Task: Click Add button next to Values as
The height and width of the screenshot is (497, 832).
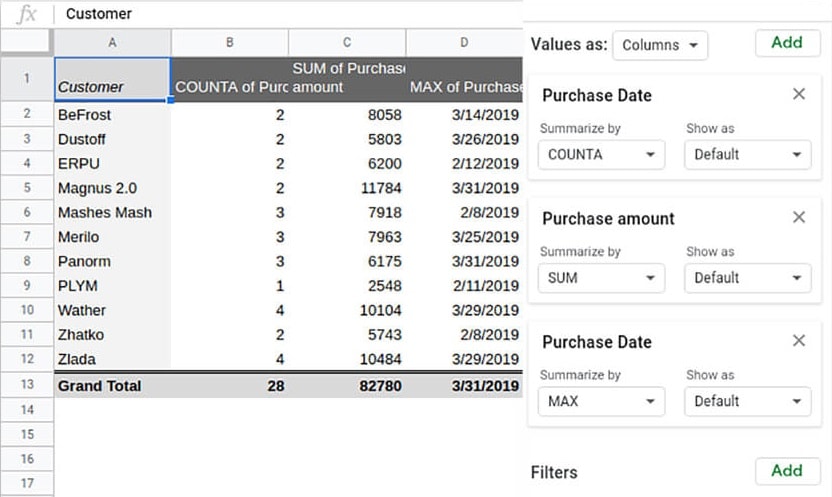Action: [787, 43]
